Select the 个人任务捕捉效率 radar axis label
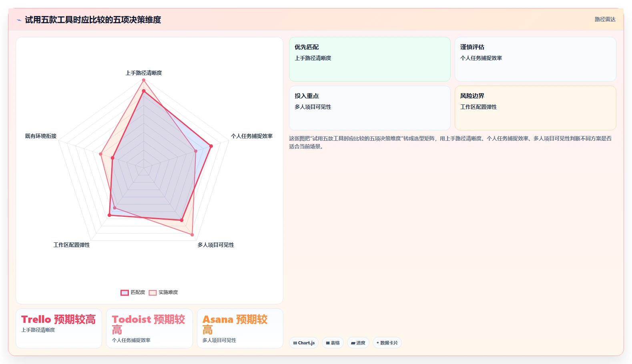Viewport: 632px width, 364px height. 252,136
